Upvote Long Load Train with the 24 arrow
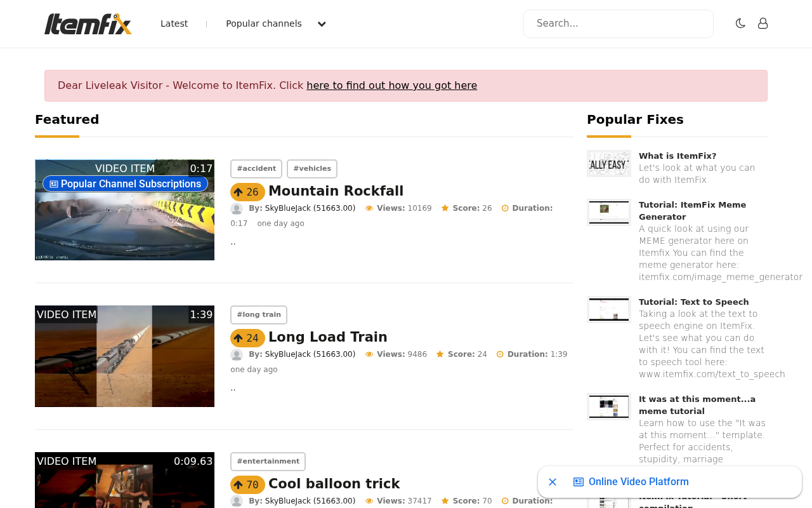 coord(247,338)
